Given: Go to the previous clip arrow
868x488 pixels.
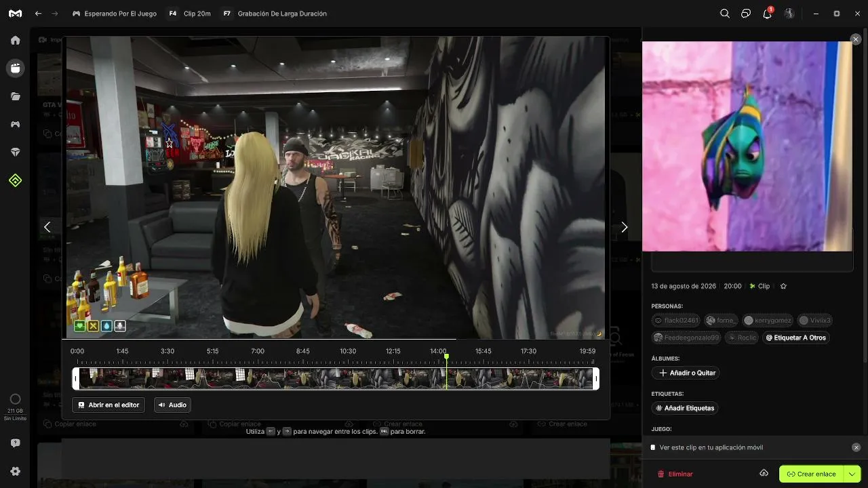Looking at the screenshot, I should (47, 227).
